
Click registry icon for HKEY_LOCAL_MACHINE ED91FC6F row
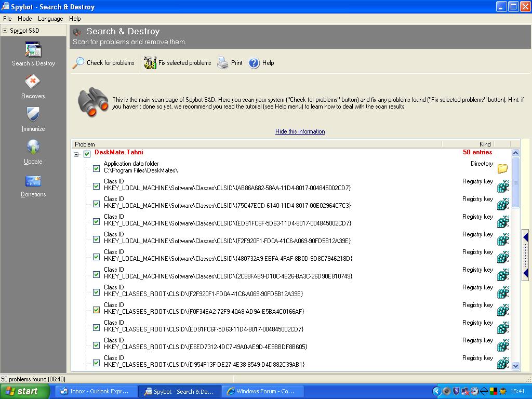click(x=503, y=221)
